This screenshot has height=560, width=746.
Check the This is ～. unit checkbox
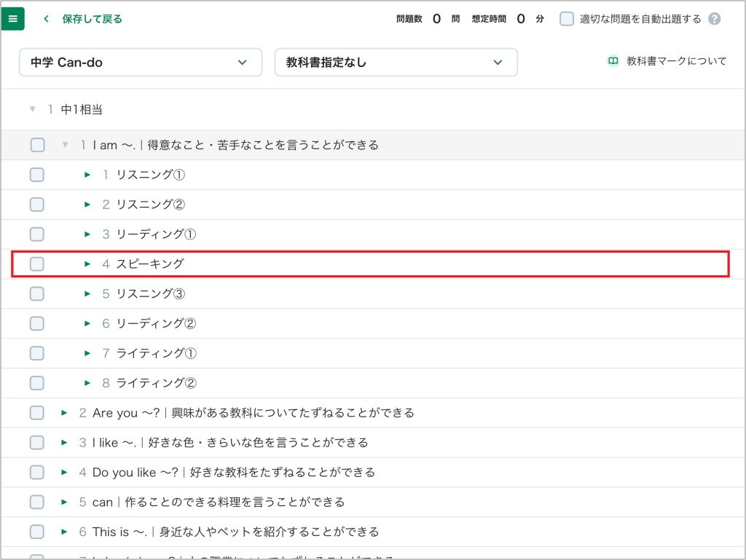37,532
